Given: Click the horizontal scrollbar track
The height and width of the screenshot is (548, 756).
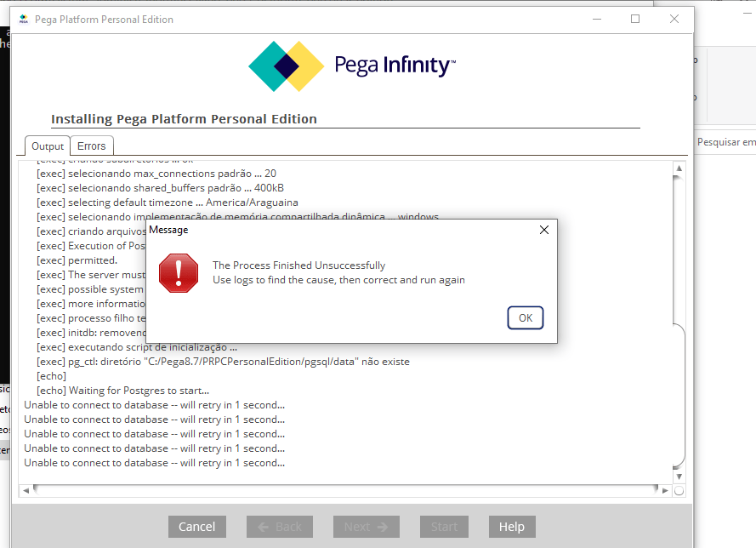Looking at the screenshot, I should pyautogui.click(x=346, y=491).
